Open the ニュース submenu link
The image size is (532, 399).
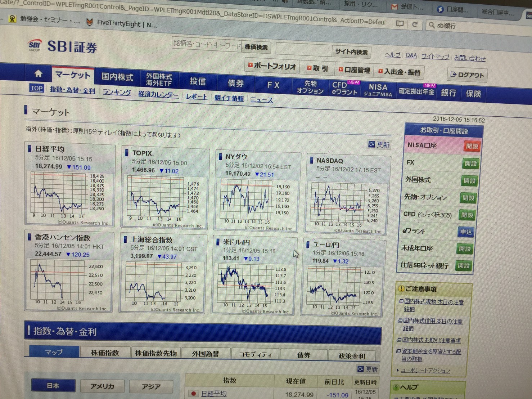tap(262, 100)
